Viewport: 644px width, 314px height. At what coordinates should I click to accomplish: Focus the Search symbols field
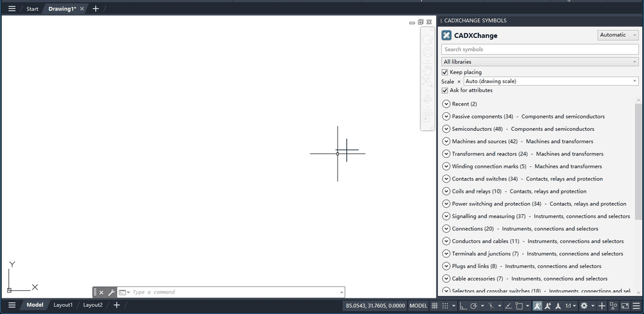(x=540, y=49)
